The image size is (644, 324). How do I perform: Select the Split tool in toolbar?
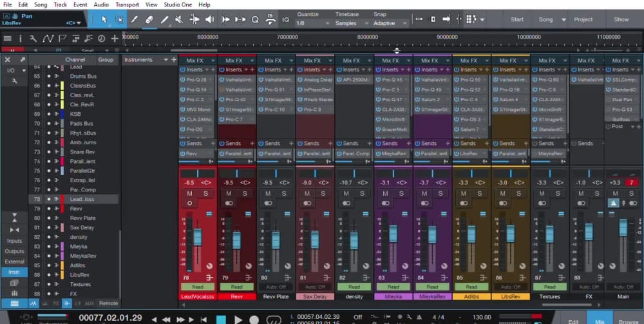click(x=135, y=19)
